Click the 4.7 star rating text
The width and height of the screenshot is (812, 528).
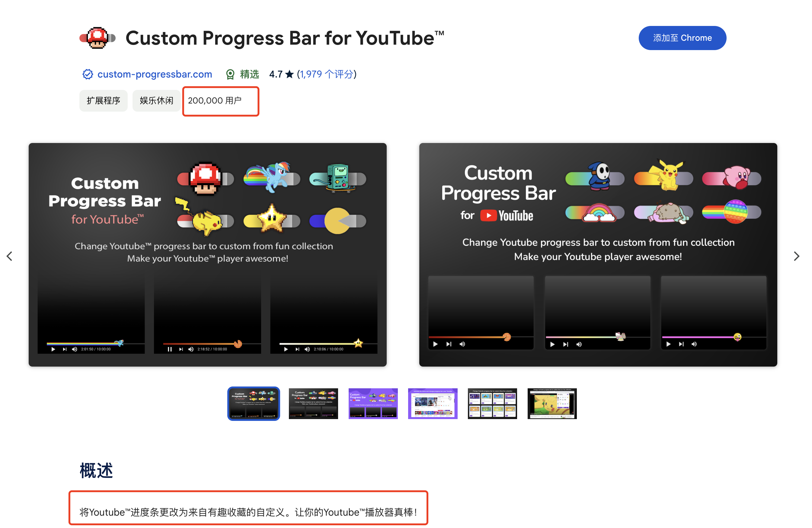point(281,74)
